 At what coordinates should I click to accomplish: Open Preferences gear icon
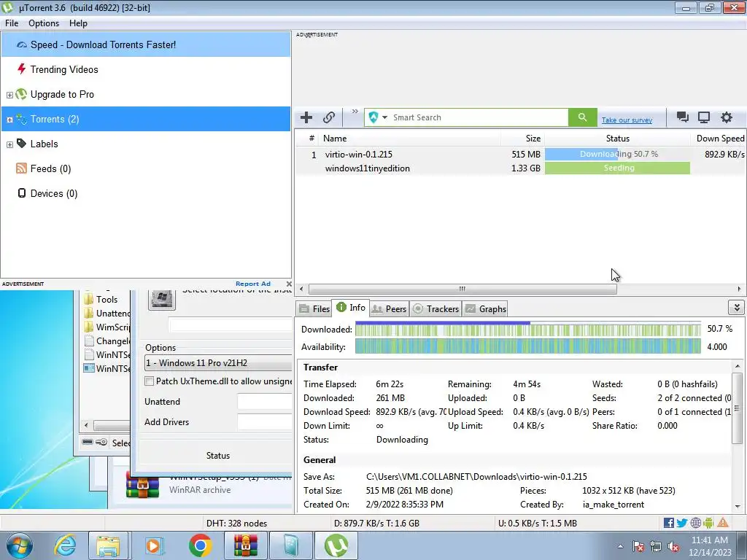[726, 117]
